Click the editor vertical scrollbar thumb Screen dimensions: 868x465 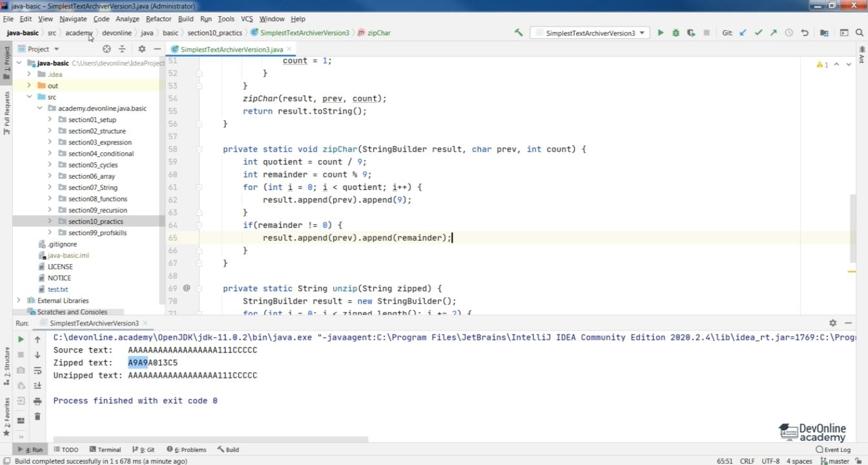[853, 229]
